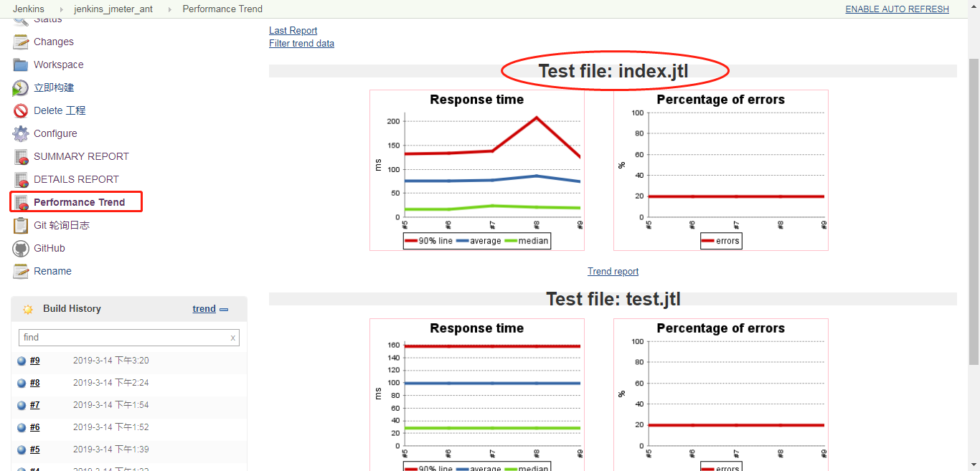
Task: Click the Git 轮询日志 icon
Action: [20, 225]
